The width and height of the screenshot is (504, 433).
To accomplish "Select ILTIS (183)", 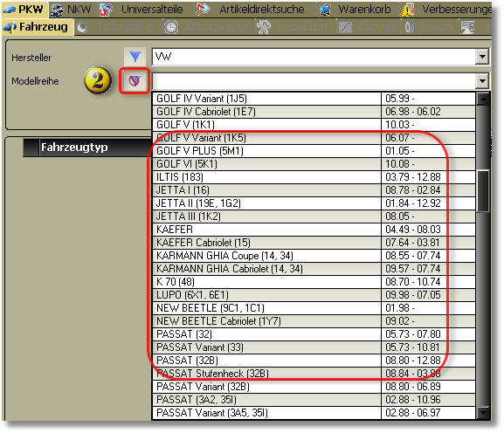I will (x=314, y=177).
